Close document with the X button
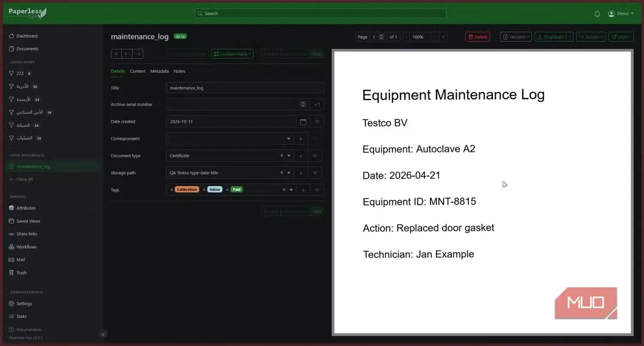644x346 pixels. 116,54
